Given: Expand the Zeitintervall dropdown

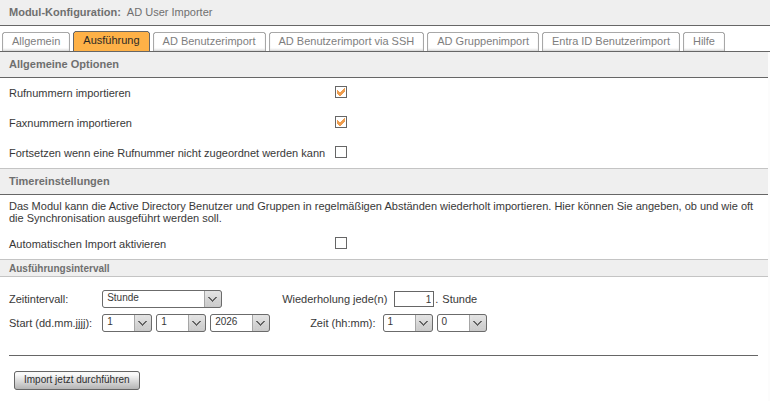Looking at the screenshot, I should [x=161, y=298].
